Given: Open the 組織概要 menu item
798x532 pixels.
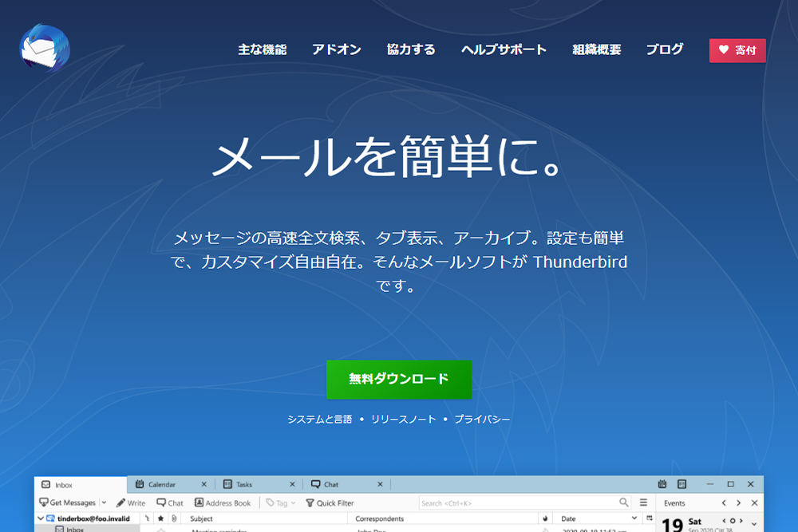Looking at the screenshot, I should pyautogui.click(x=596, y=49).
